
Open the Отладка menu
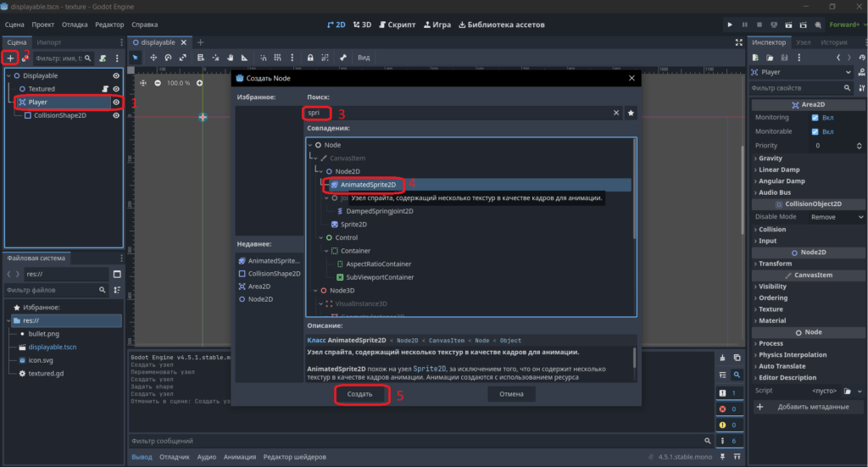point(75,25)
